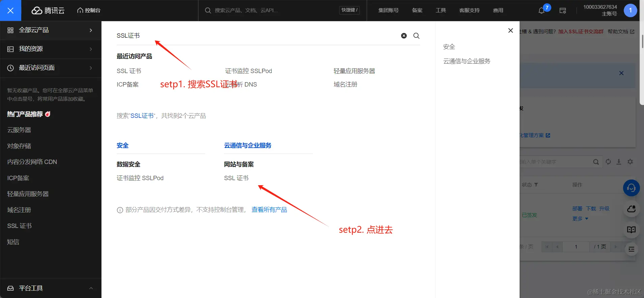Click the 云通信与企业服务 category heading
This screenshot has width=644, height=298.
click(248, 145)
